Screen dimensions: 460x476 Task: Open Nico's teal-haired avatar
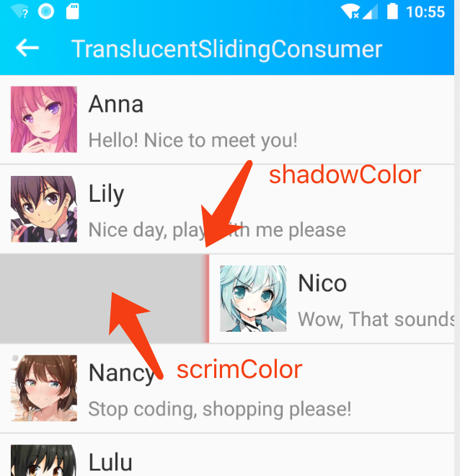[x=253, y=299]
